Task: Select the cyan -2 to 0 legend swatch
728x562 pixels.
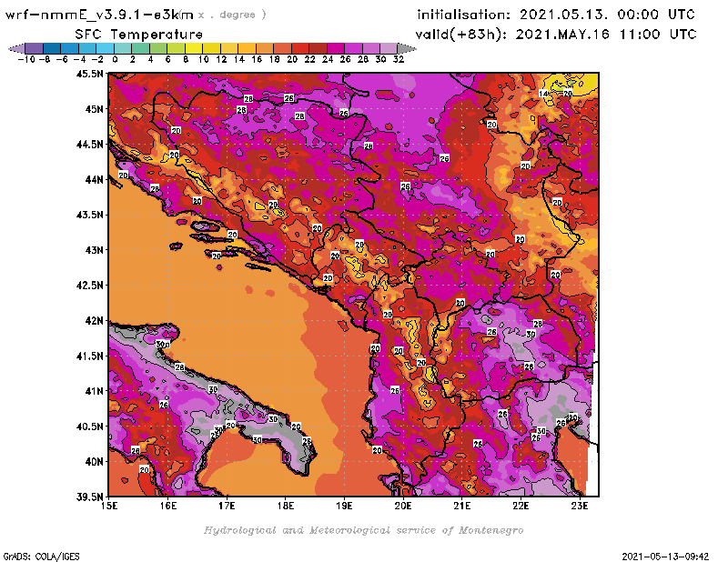Action: click(105, 48)
